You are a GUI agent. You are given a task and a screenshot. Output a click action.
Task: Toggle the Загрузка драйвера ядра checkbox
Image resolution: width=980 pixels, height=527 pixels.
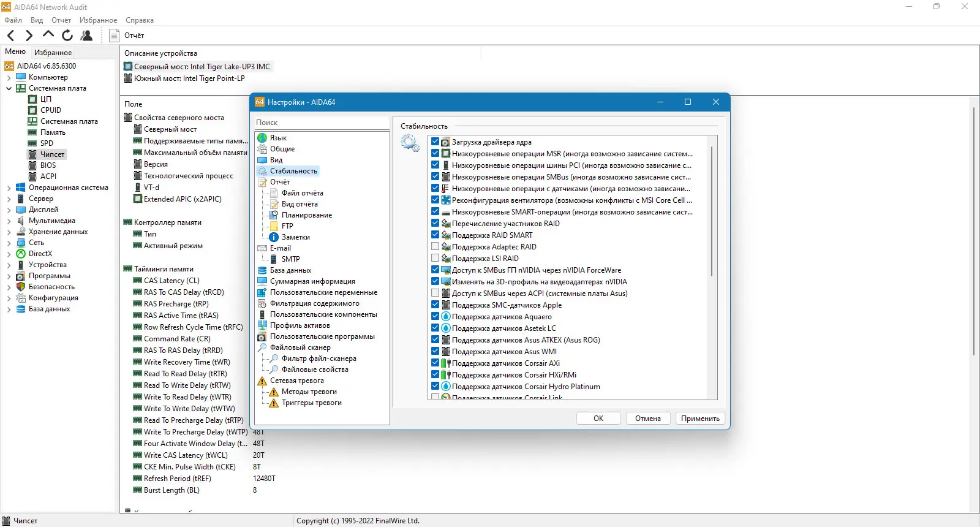pos(435,142)
